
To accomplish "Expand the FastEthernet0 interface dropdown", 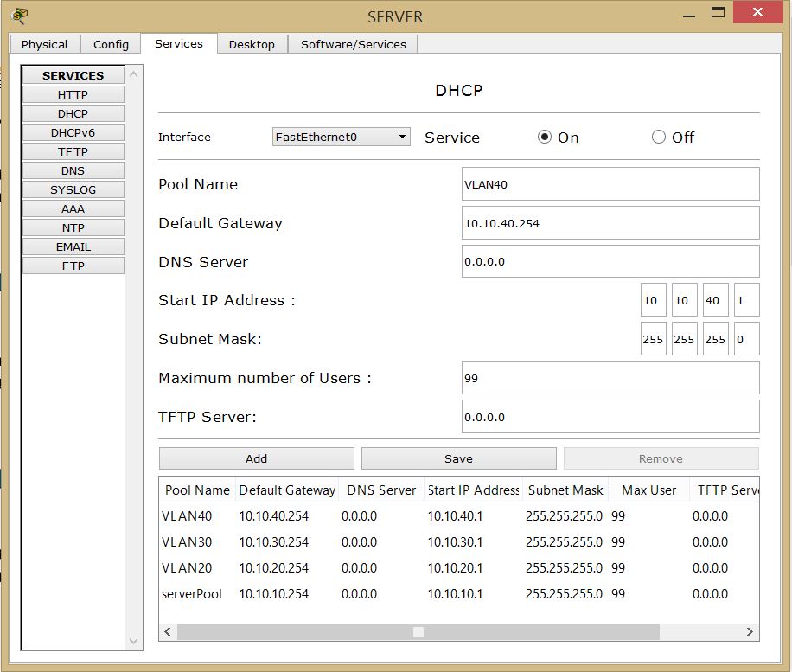I will click(341, 137).
